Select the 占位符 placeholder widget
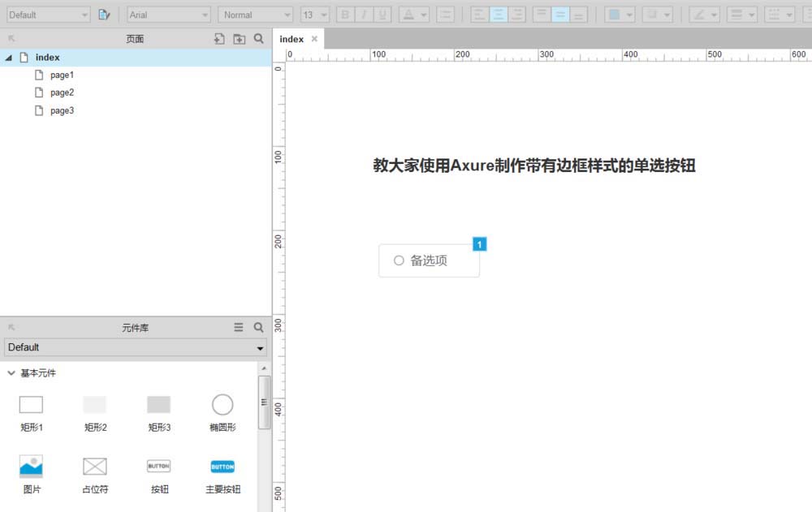Screen dimensions: 812x512 [95, 475]
